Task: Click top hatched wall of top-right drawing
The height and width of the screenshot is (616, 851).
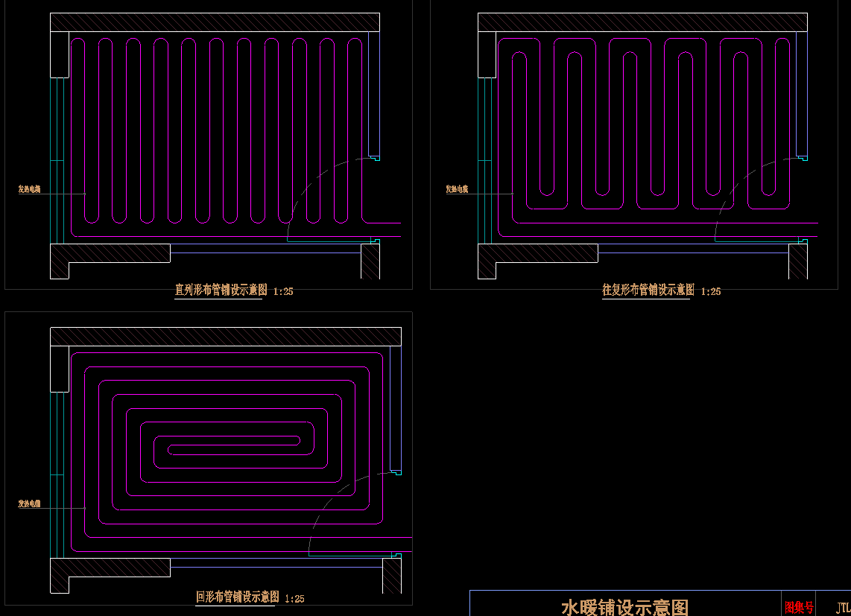Action: [x=642, y=22]
